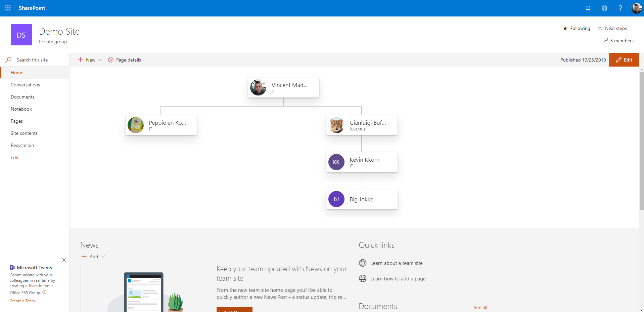Viewport: 644px width, 312px height.
Task: Click the News section heading
Action: click(89, 245)
